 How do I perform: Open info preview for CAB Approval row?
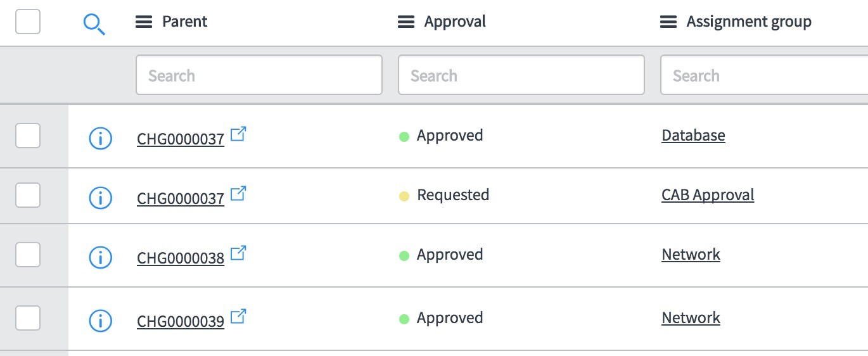pos(100,198)
